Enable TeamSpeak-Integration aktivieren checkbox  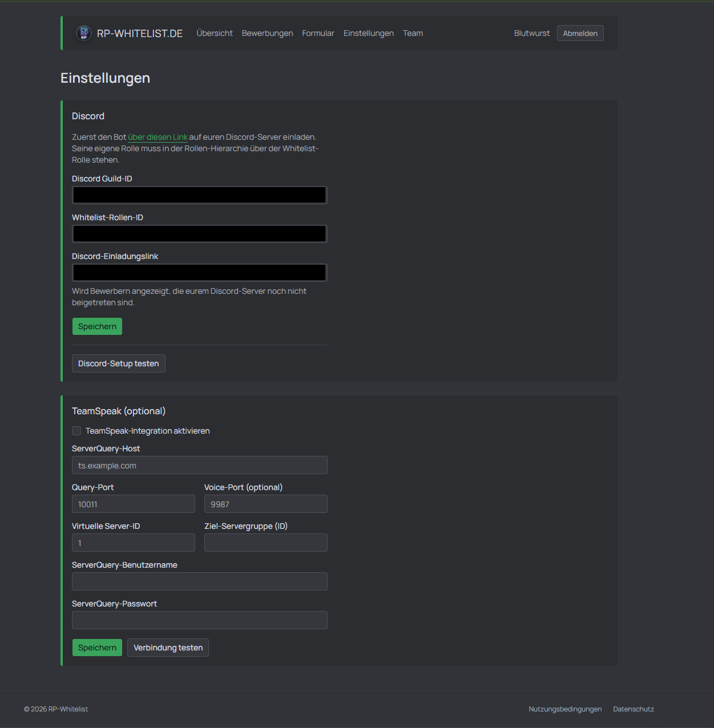point(76,431)
